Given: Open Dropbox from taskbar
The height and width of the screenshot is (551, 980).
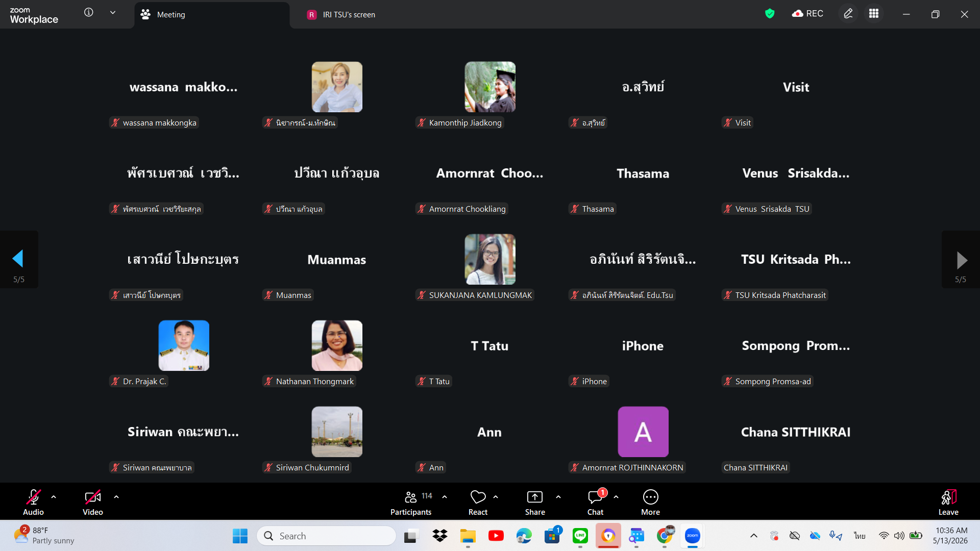Looking at the screenshot, I should point(439,536).
